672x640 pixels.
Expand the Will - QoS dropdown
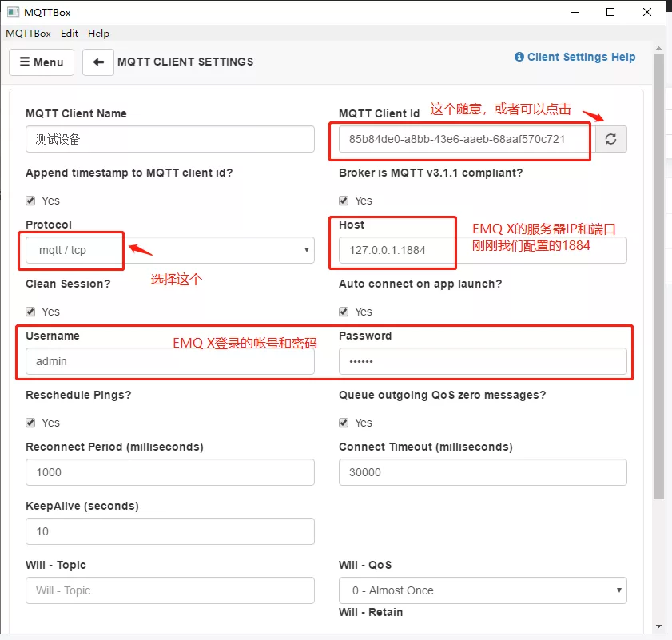point(483,590)
